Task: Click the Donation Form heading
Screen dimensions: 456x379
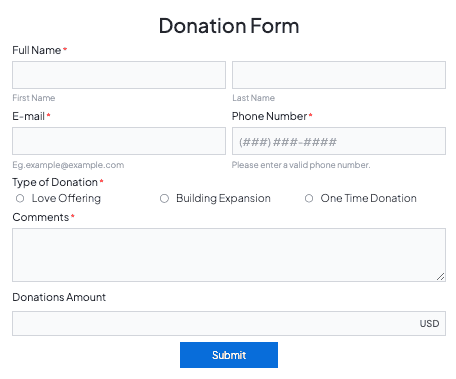Action: (x=229, y=26)
